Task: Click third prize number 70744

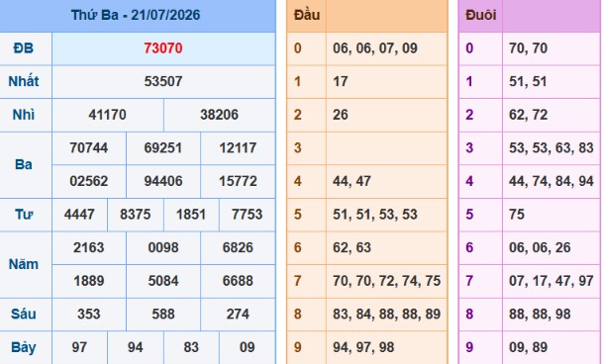Action: (89, 148)
